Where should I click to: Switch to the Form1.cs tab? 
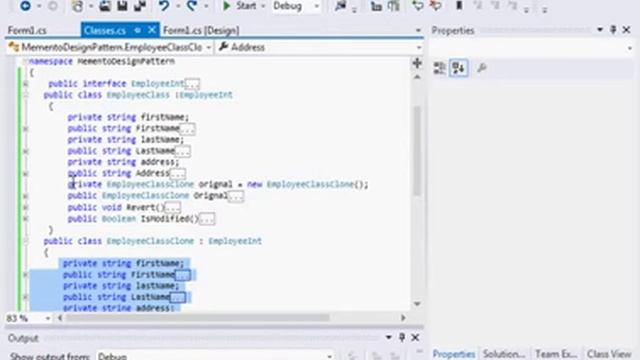pyautogui.click(x=27, y=31)
